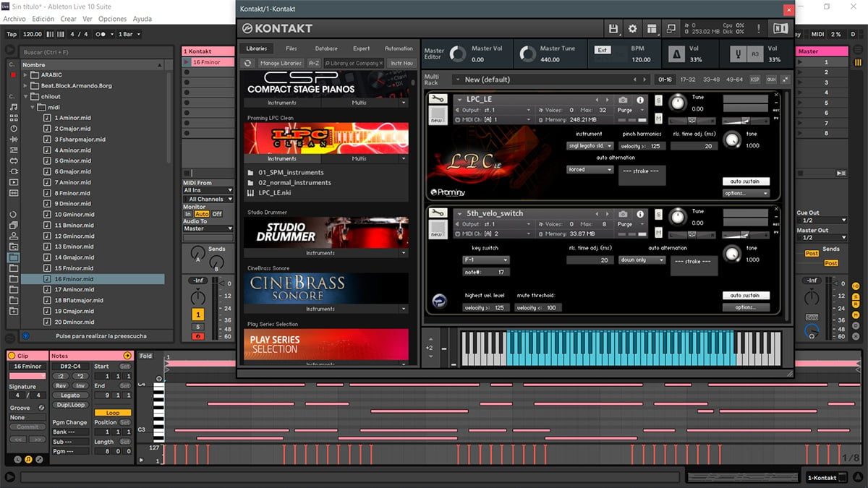Click info icon on 5th_velo_switch instrument
This screenshot has height=488, width=868.
pyautogui.click(x=640, y=214)
